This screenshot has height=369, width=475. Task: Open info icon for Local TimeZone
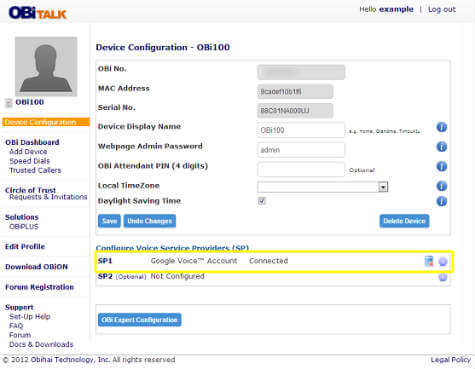click(442, 186)
